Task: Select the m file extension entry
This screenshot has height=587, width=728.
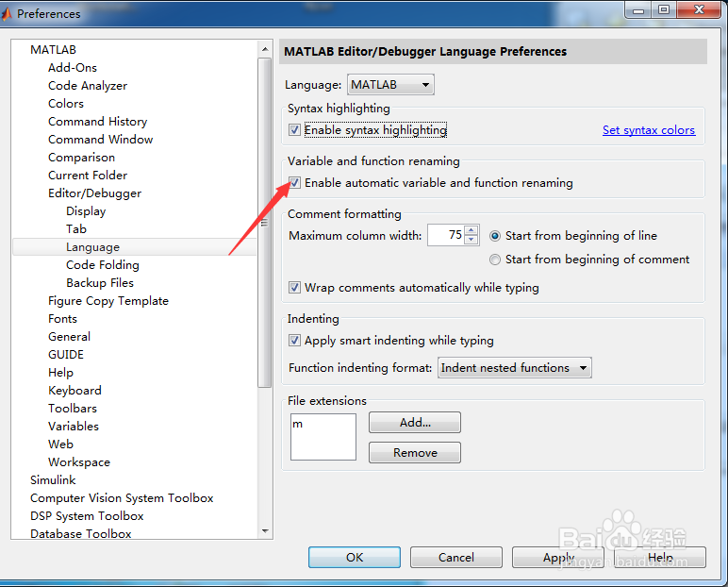Action: pos(298,424)
